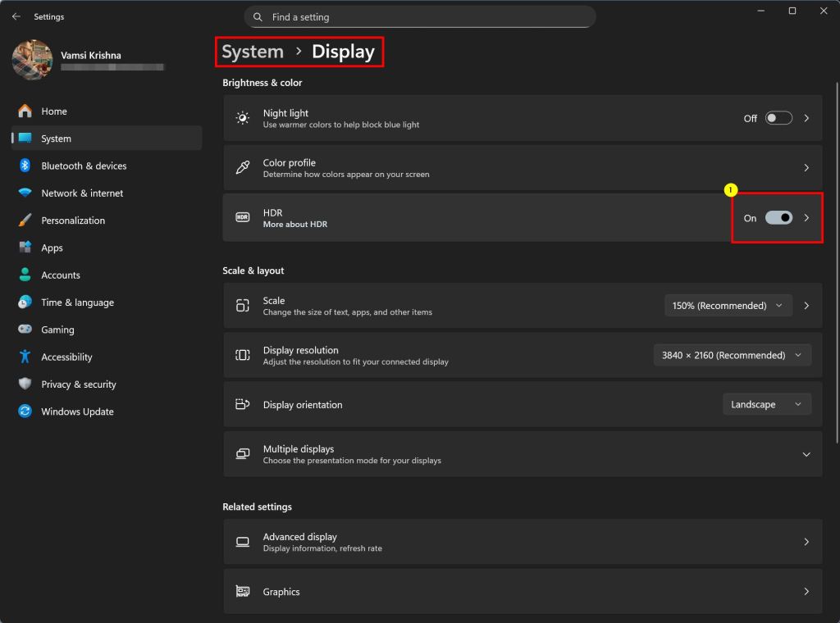Viewport: 840px width, 623px height.
Task: Click the Personalization paintbrush icon
Action: click(x=25, y=220)
